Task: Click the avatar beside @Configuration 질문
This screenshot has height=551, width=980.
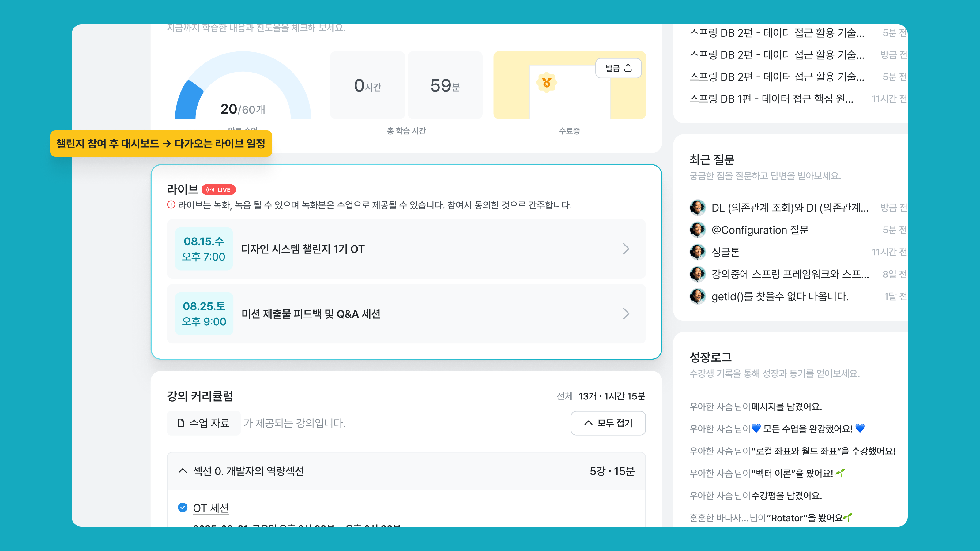Action: 698,230
